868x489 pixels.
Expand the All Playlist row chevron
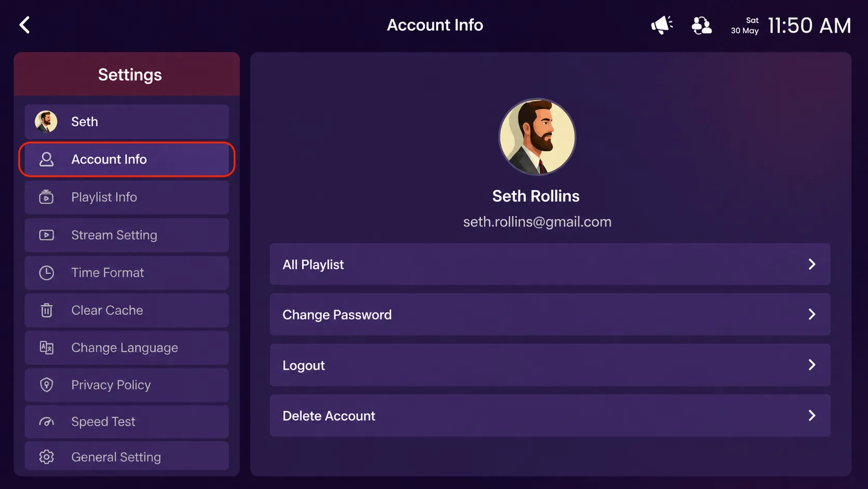point(812,264)
